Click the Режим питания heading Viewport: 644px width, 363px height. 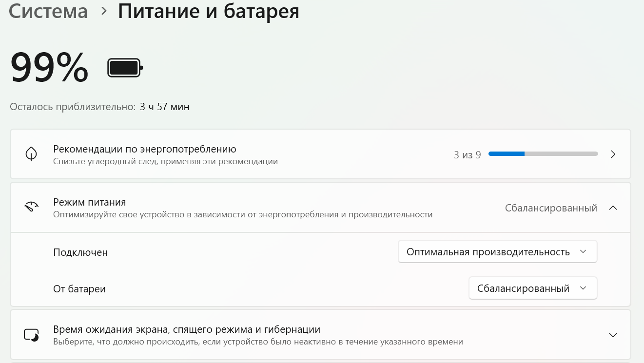pyautogui.click(x=90, y=202)
